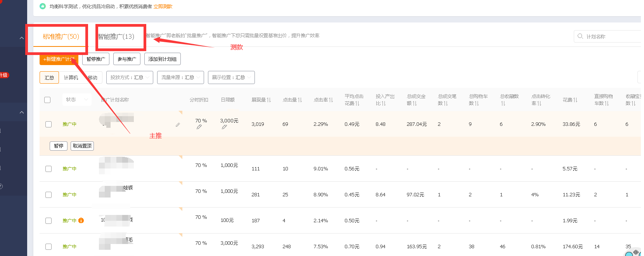Click pencil icon under 70% time discount
The width and height of the screenshot is (644, 256).
199,127
